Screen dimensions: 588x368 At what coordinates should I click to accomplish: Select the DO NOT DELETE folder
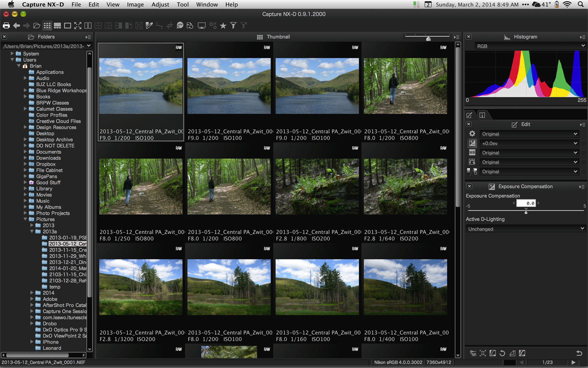(55, 146)
